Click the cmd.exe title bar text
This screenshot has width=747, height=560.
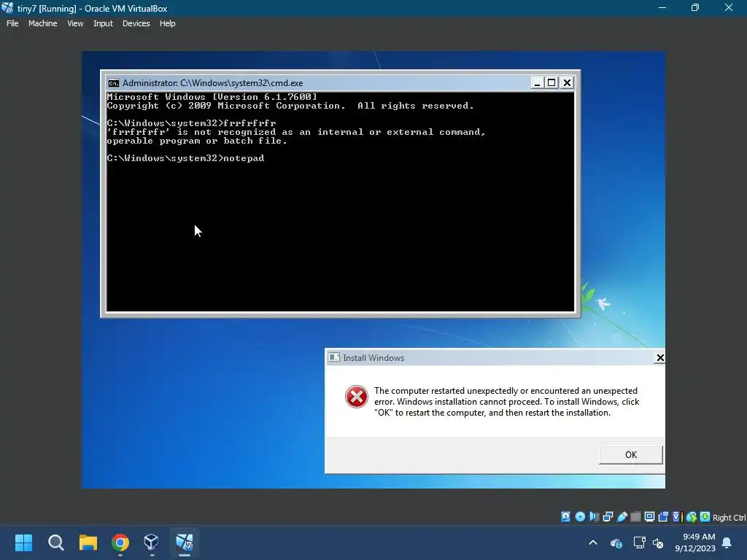click(x=212, y=83)
